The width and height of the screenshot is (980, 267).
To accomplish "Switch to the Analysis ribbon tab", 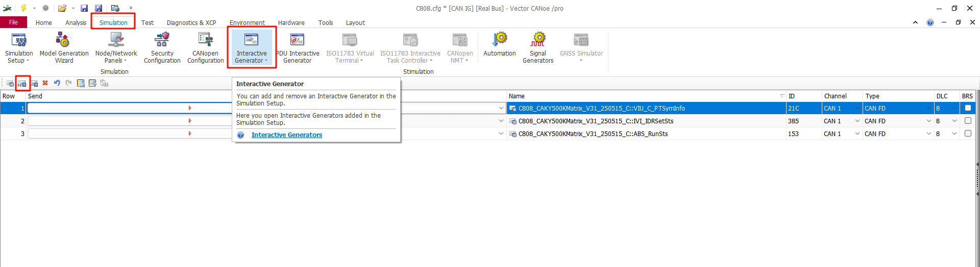I will click(x=76, y=23).
